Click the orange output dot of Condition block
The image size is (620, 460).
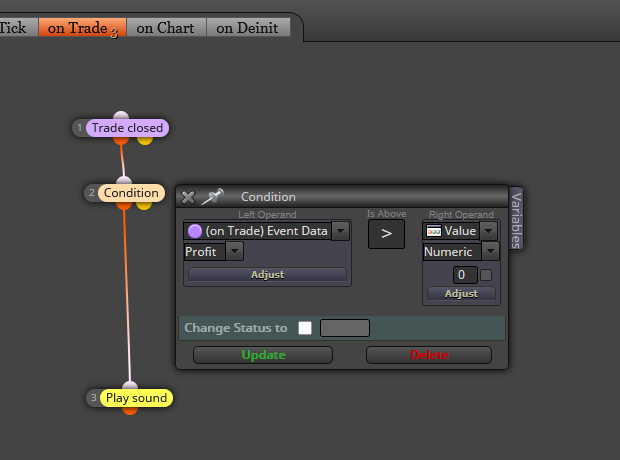click(x=124, y=205)
